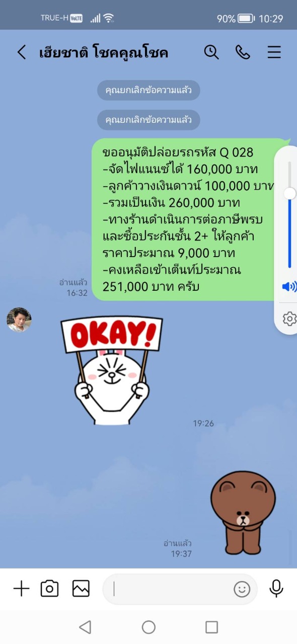Open photo gallery picker icon

pyautogui.click(x=81, y=589)
